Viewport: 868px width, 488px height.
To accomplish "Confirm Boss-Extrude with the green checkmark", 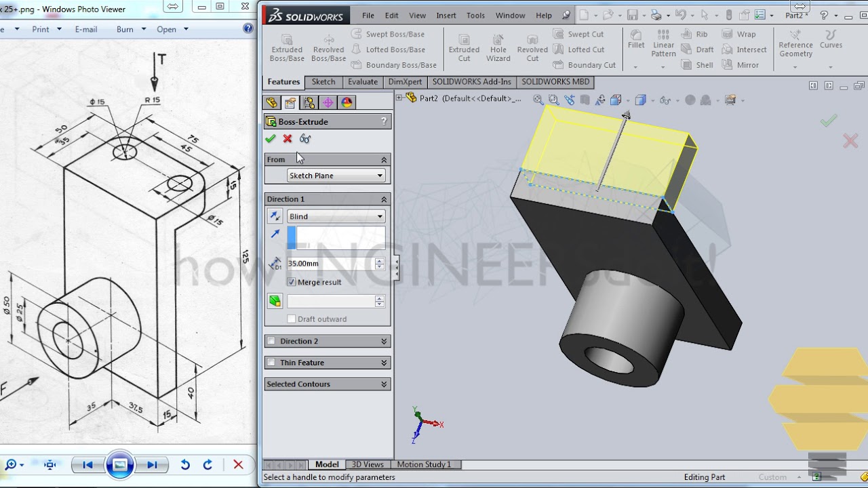I will pyautogui.click(x=271, y=139).
